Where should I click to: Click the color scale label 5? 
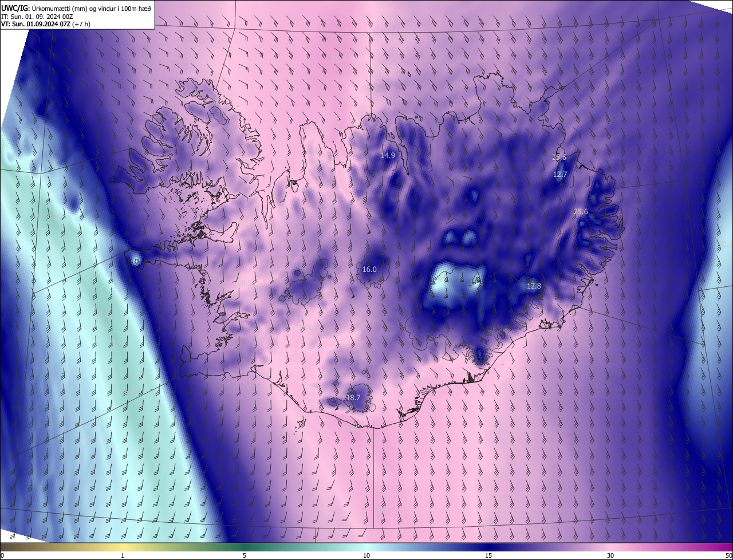point(245,556)
